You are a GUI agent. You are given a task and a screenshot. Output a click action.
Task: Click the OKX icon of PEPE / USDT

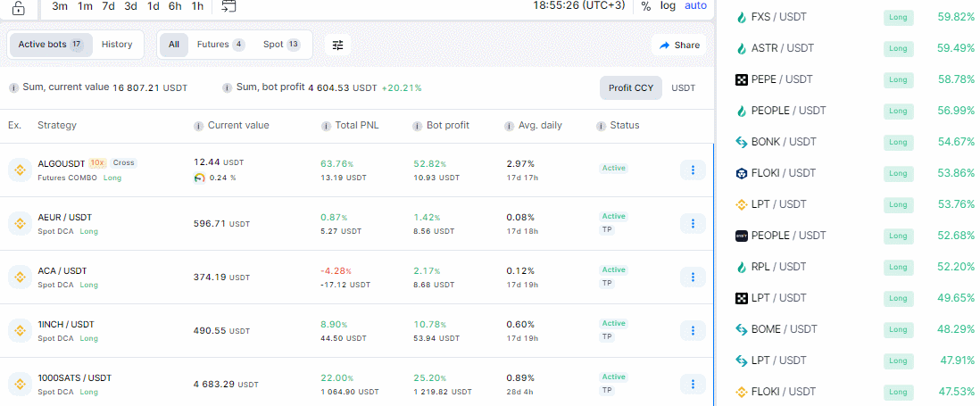[741, 79]
